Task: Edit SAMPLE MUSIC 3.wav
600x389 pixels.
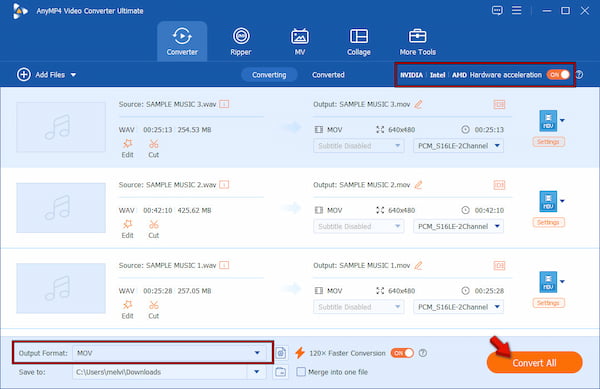Action: (x=127, y=149)
